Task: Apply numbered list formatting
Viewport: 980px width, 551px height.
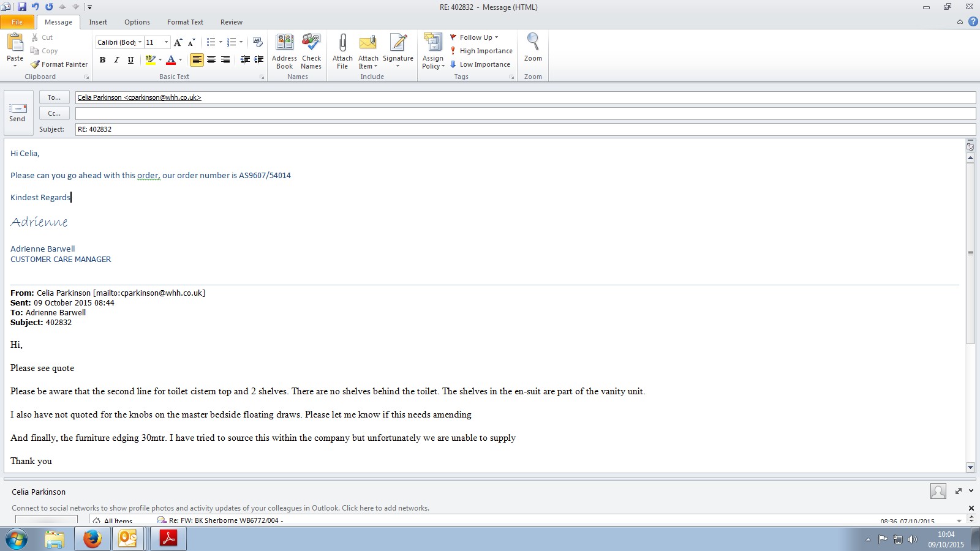Action: click(231, 42)
